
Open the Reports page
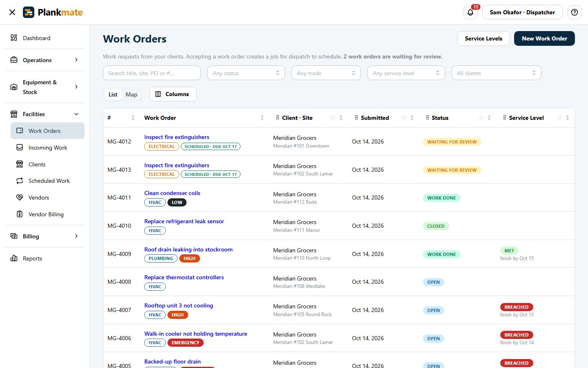point(45,258)
